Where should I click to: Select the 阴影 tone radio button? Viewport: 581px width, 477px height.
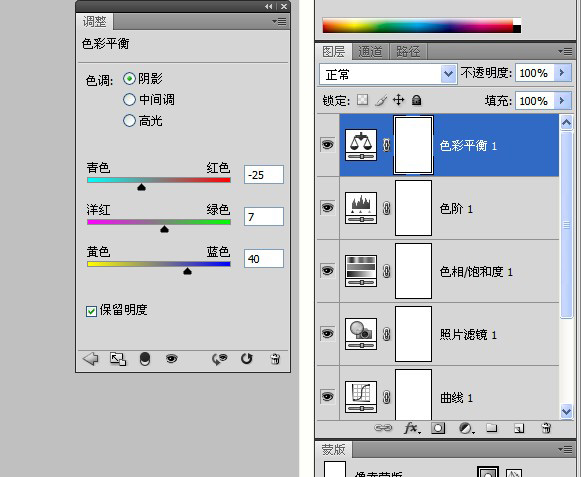129,79
